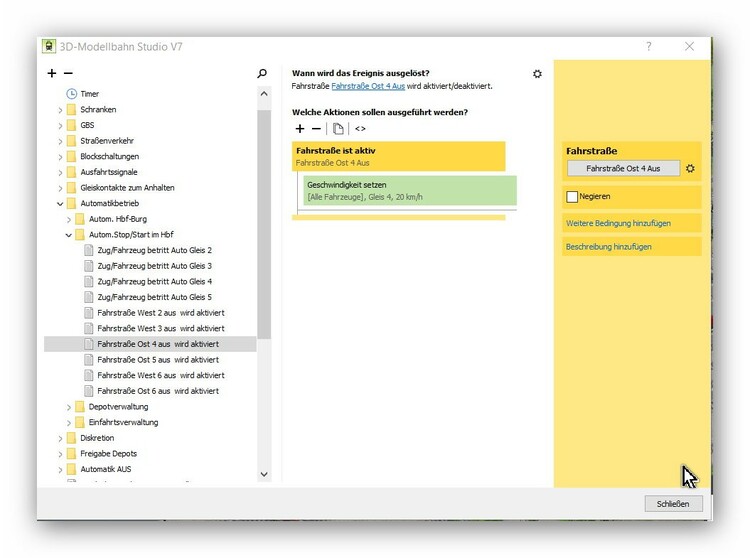Click the tree scrollbar up arrow
Screen dimensions: 750x558
pos(264,94)
